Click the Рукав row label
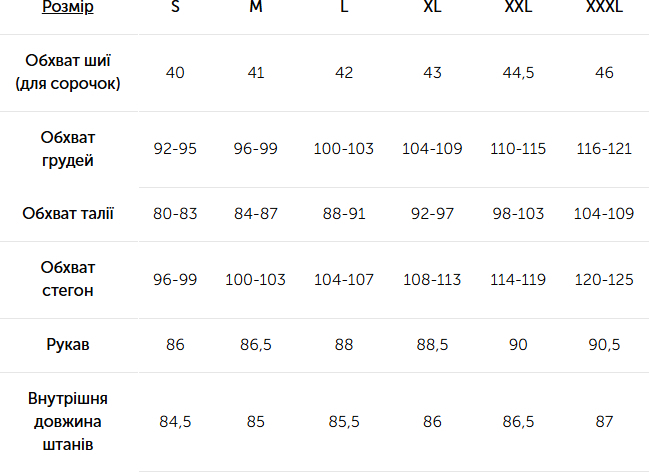Viewport: 649px width, 472px height. point(68,345)
